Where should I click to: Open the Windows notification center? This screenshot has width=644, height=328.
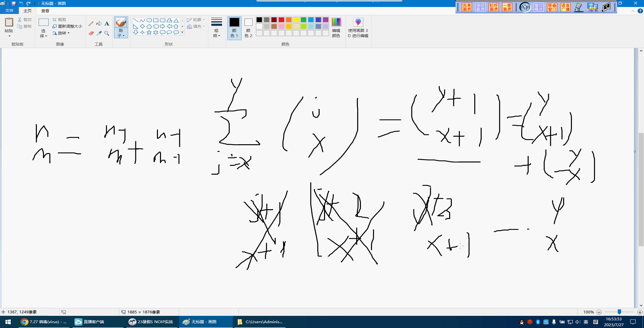[633, 322]
